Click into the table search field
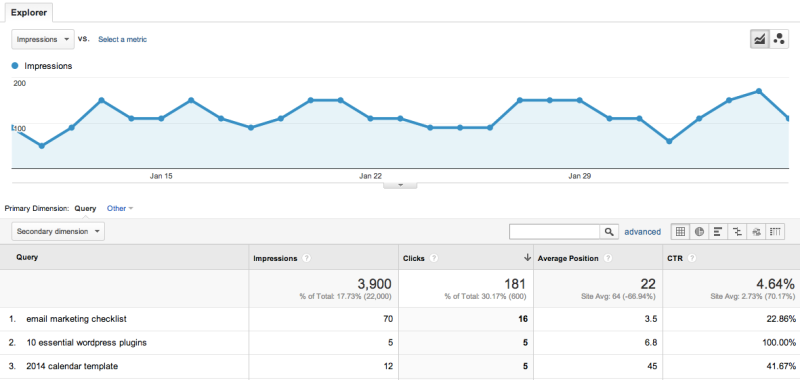 tap(555, 232)
